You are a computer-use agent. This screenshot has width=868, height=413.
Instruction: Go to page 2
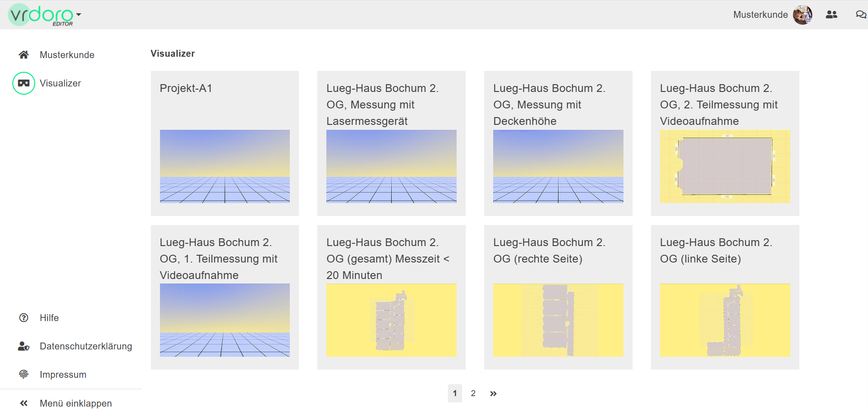tap(473, 393)
